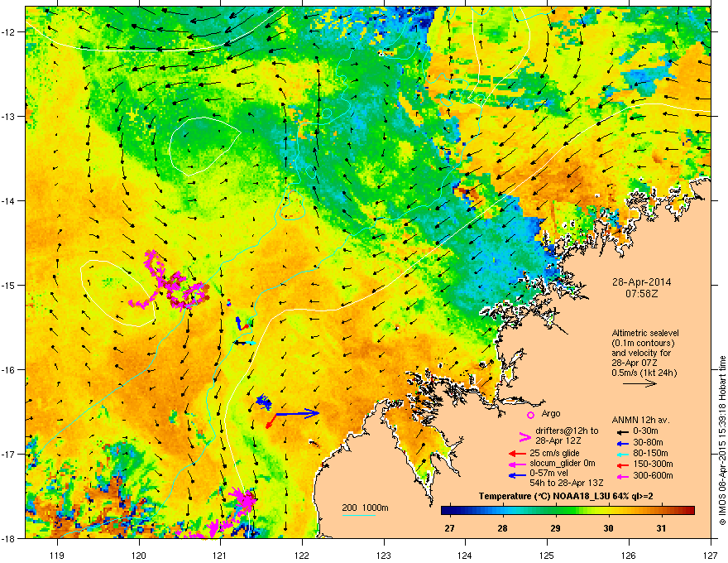The height and width of the screenshot is (563, 728).
Task: Click the 'Altimetric sealevel' label
Action: click(x=645, y=333)
